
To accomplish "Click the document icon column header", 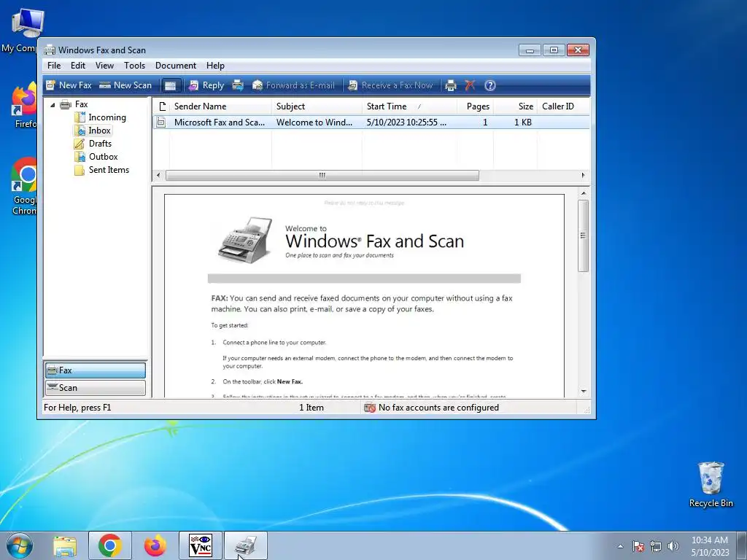I will pyautogui.click(x=162, y=106).
